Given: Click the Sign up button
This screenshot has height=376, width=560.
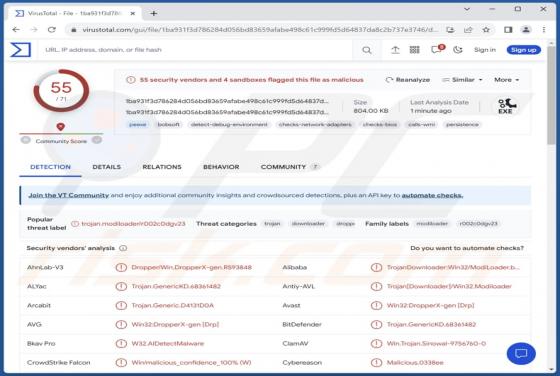Looking at the screenshot, I should [523, 50].
